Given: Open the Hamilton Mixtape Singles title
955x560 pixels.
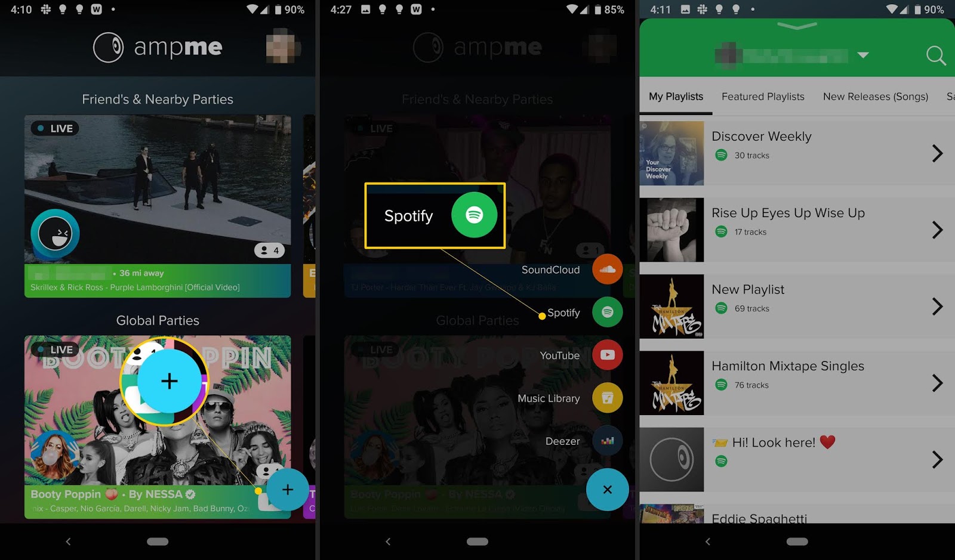Looking at the screenshot, I should [788, 366].
